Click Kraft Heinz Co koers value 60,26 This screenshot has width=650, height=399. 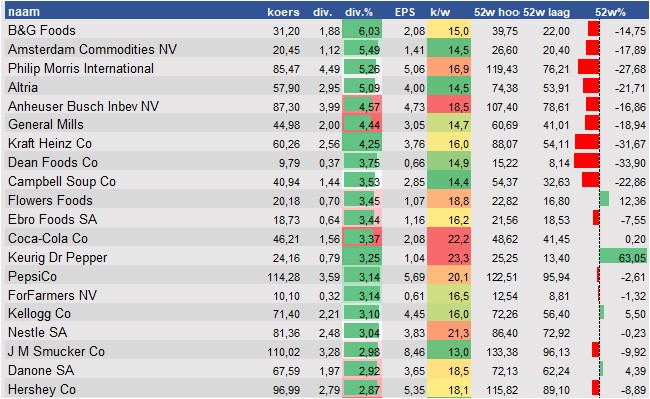(x=286, y=144)
